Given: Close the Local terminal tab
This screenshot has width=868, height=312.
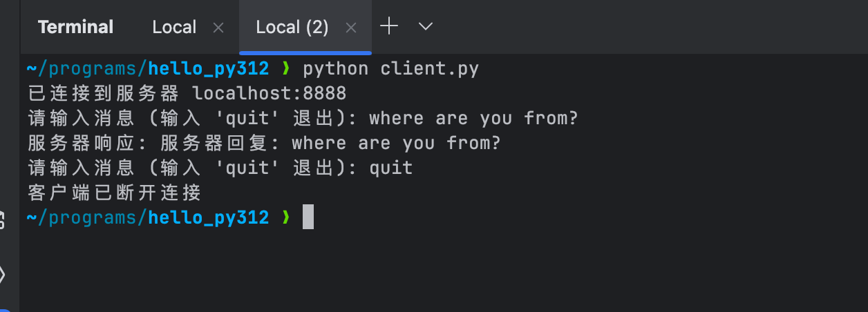Looking at the screenshot, I should point(218,28).
